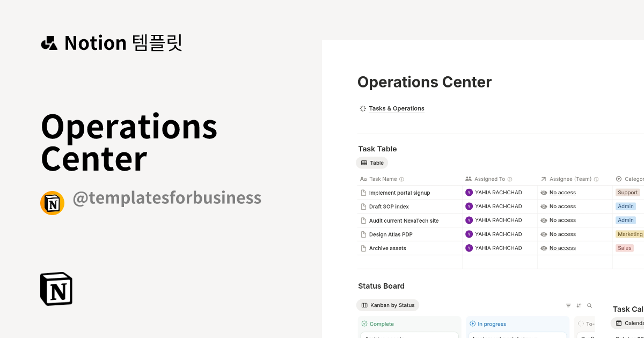Click the eye icon on the Implement portal signup row

coord(544,192)
